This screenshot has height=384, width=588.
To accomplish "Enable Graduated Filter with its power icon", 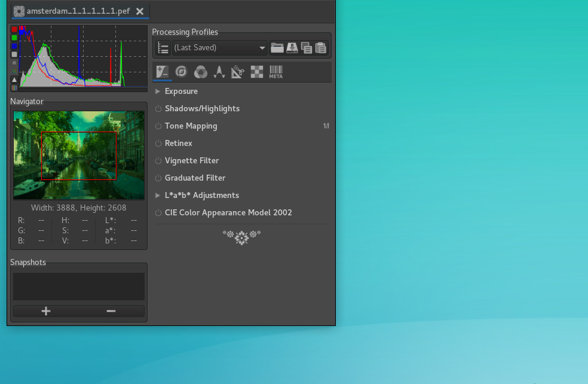I will coord(158,178).
